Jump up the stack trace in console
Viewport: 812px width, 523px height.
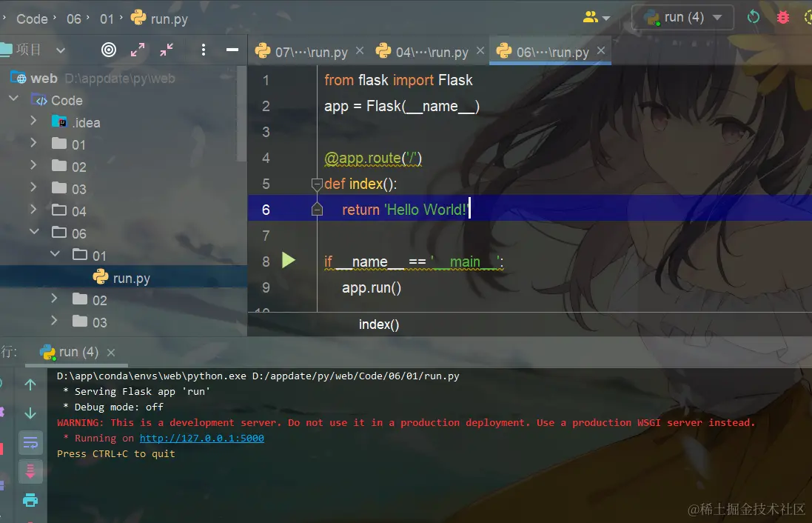(30, 384)
